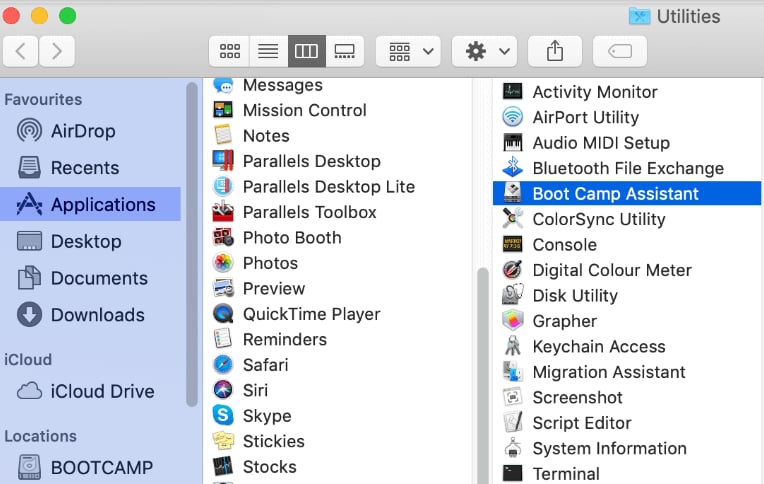Click the Activity Monitor icon

pyautogui.click(x=513, y=92)
